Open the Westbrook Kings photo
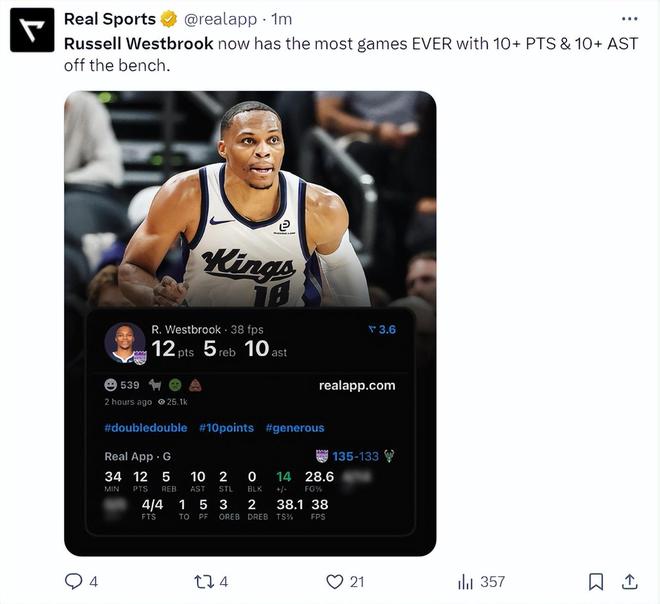 pos(250,198)
